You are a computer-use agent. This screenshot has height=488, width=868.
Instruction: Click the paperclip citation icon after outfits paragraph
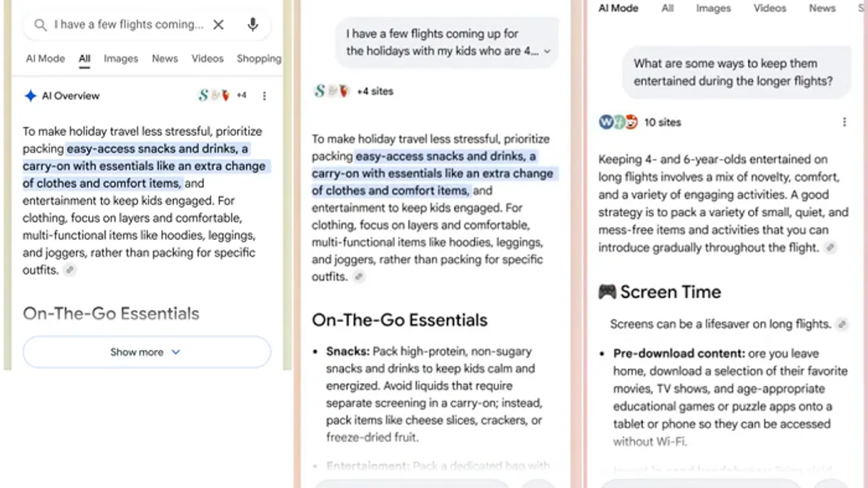(69, 270)
